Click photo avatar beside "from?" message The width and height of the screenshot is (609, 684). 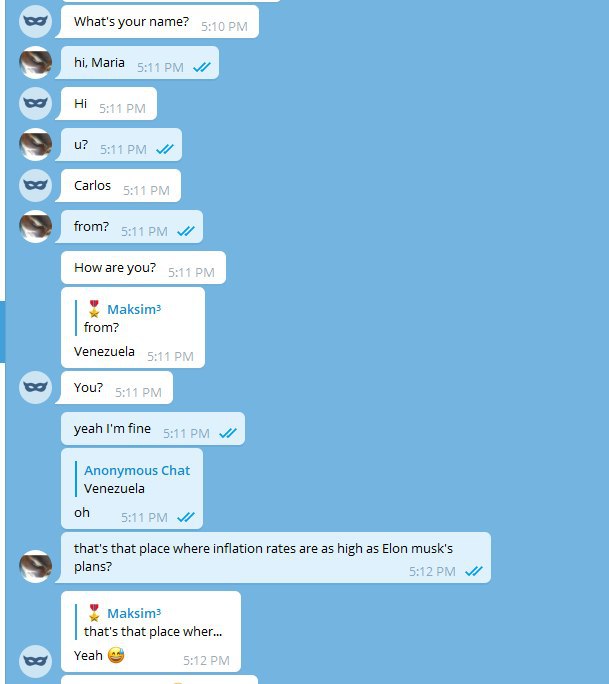(x=35, y=226)
